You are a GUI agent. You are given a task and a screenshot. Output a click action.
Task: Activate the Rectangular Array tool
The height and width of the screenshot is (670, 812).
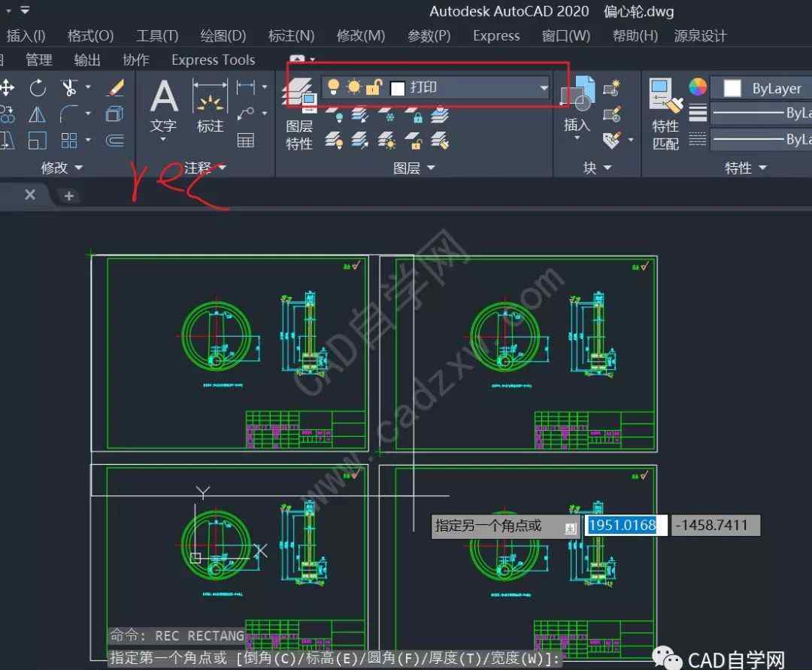pos(68,141)
